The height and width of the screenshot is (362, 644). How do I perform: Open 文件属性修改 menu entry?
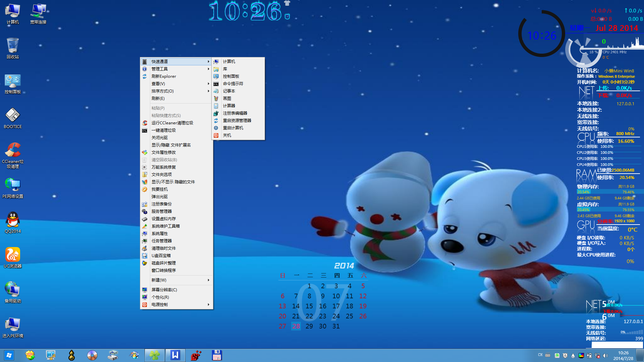click(x=176, y=152)
